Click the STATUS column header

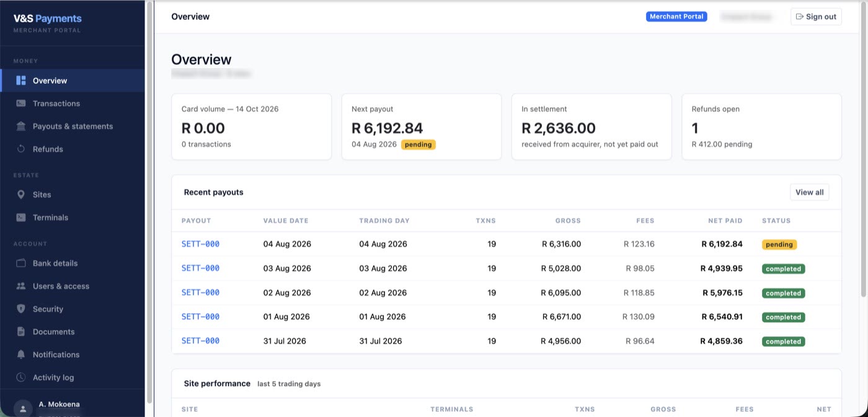point(776,221)
